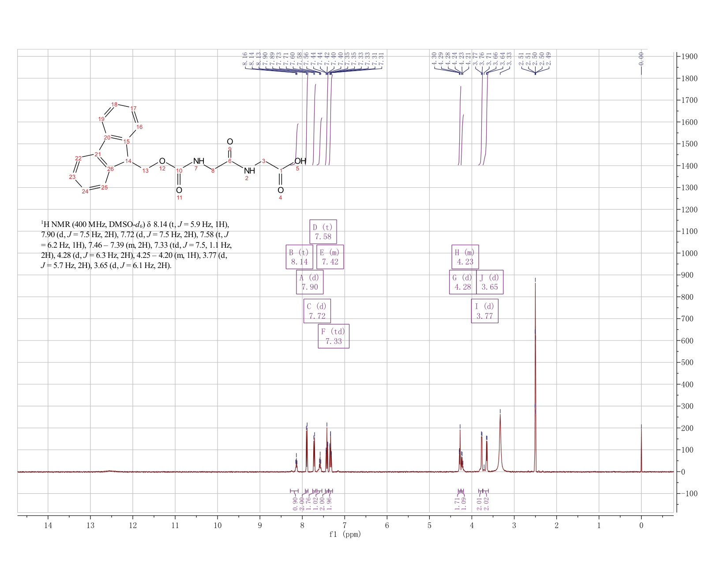Click atom number 26 in the structure

(111, 169)
